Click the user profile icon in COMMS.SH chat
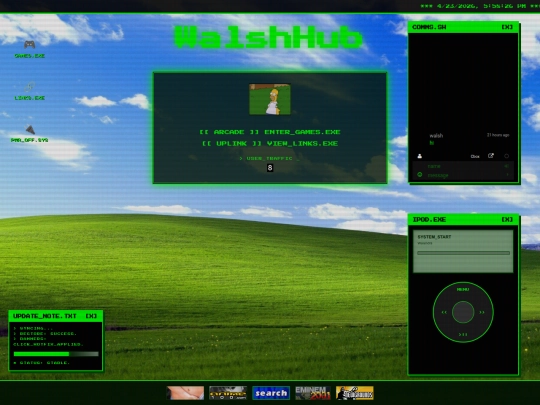This screenshot has width=540, height=405. pyautogui.click(x=419, y=156)
